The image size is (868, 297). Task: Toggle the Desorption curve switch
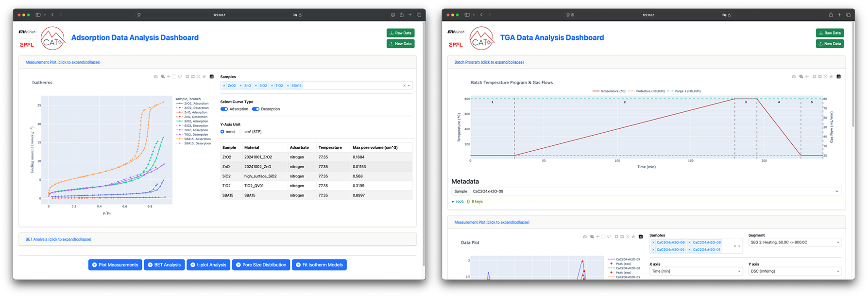click(x=255, y=109)
